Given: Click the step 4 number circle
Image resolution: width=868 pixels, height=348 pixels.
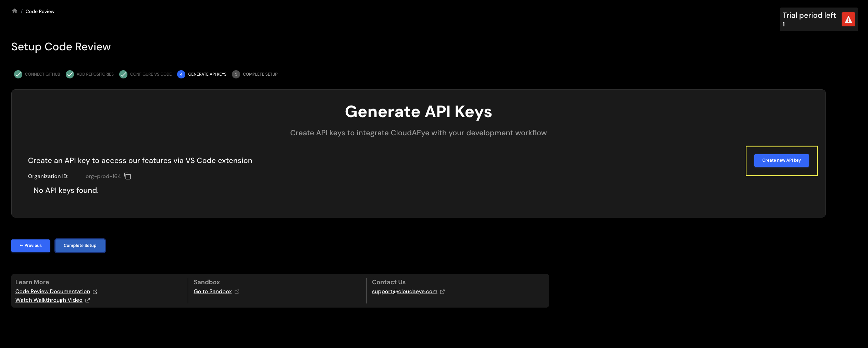Looking at the screenshot, I should coord(181,74).
